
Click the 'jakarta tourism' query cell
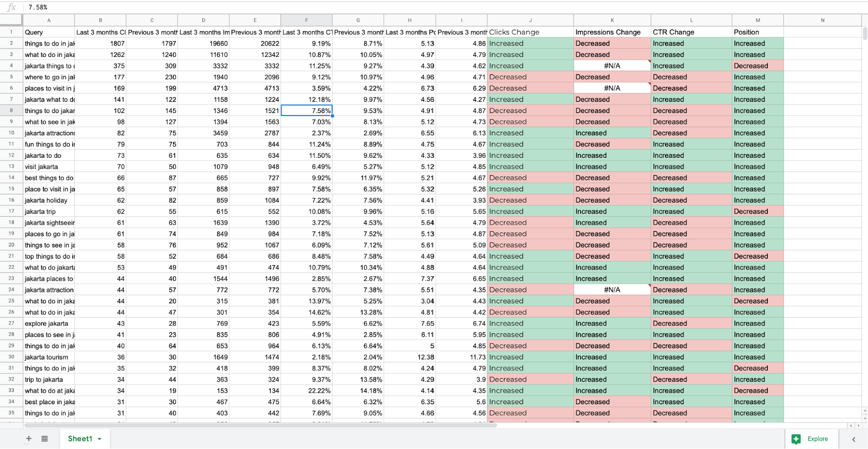pyautogui.click(x=49, y=357)
